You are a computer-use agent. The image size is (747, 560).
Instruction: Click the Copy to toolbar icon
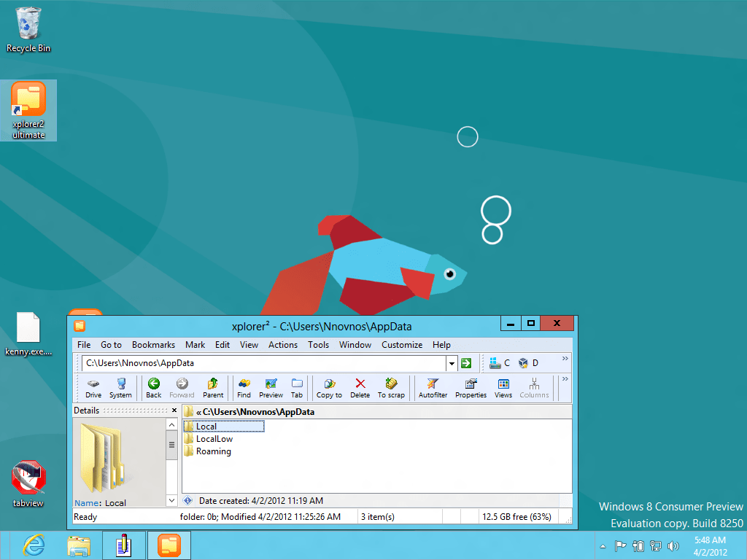pyautogui.click(x=329, y=388)
